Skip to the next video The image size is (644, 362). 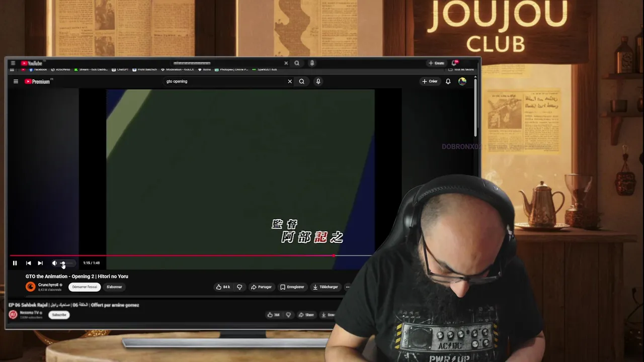tap(40, 263)
